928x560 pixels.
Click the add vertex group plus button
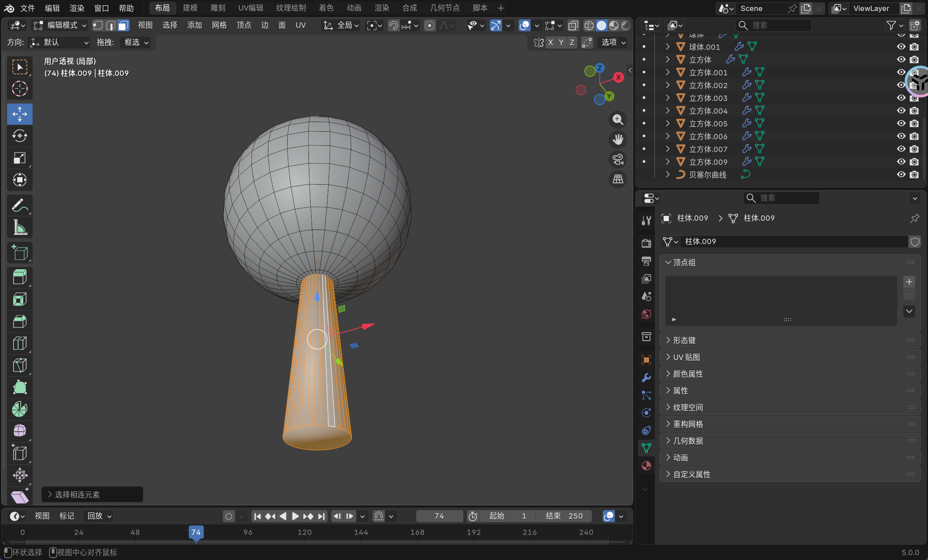[x=909, y=282]
